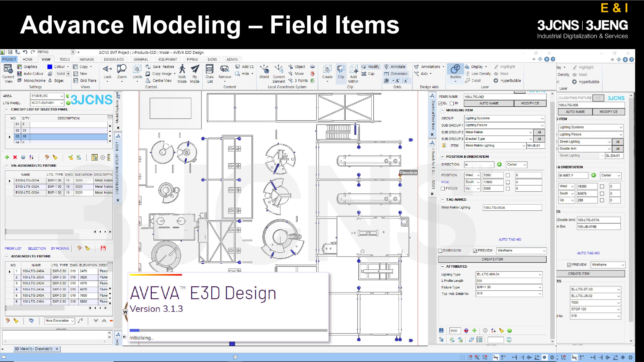Open the Zoom tool

122,73
